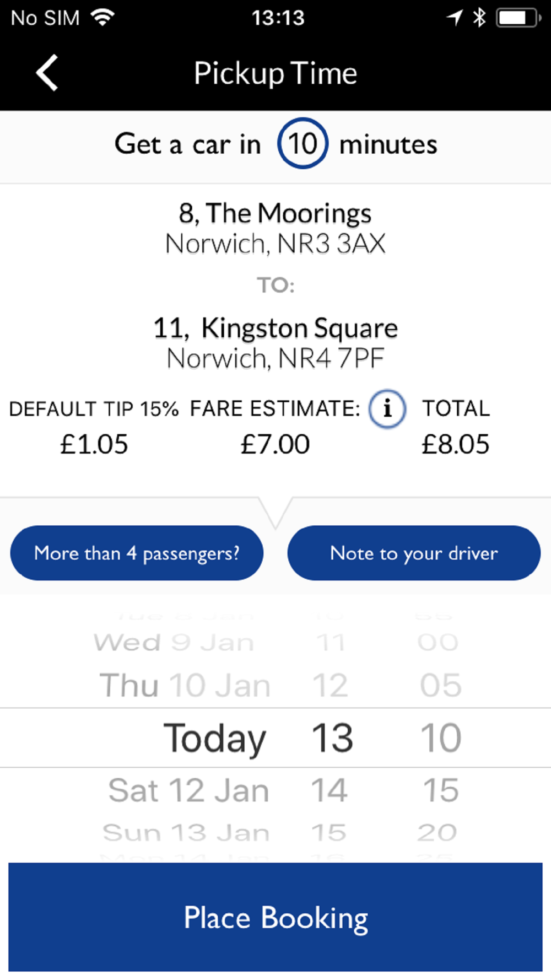
Task: Add a Note to your driver
Action: (x=414, y=553)
